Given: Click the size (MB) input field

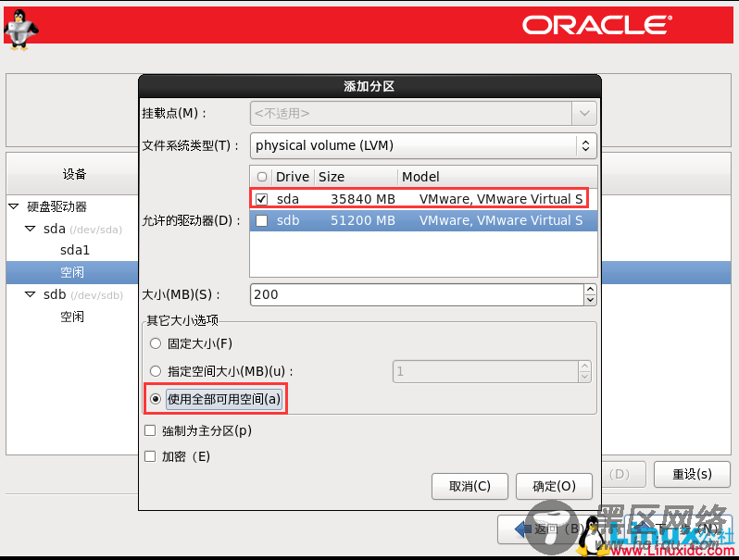Looking at the screenshot, I should pyautogui.click(x=417, y=295).
